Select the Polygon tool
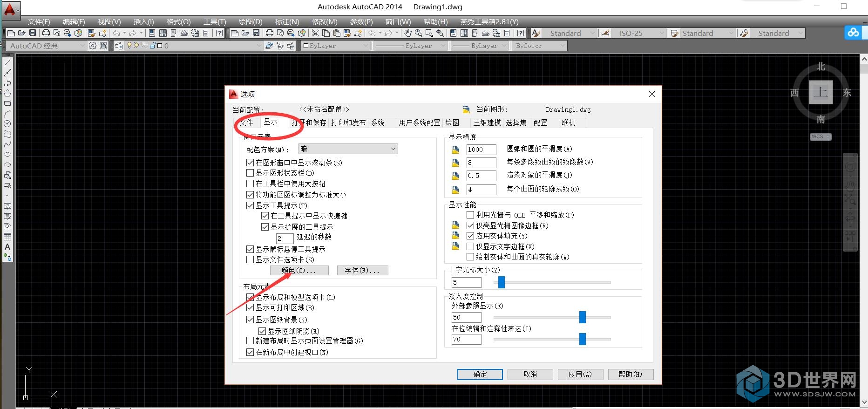Image resolution: width=868 pixels, height=409 pixels. coord(7,93)
